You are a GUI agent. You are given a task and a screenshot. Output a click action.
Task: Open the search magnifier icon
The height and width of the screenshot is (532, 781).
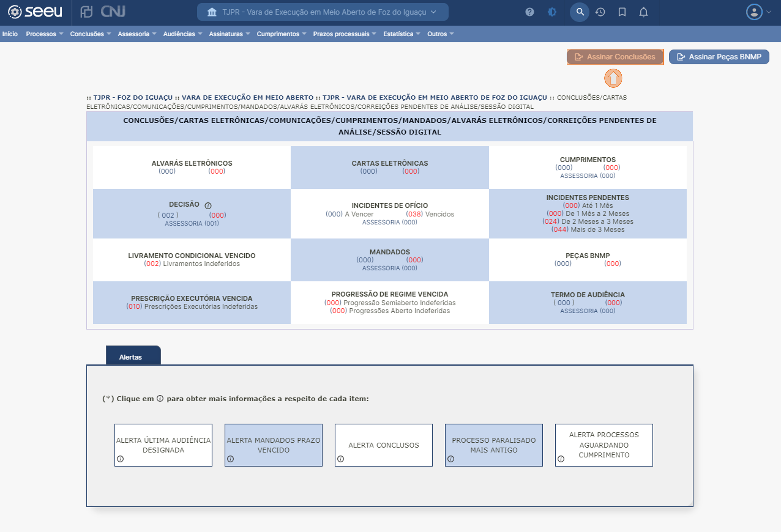tap(580, 12)
